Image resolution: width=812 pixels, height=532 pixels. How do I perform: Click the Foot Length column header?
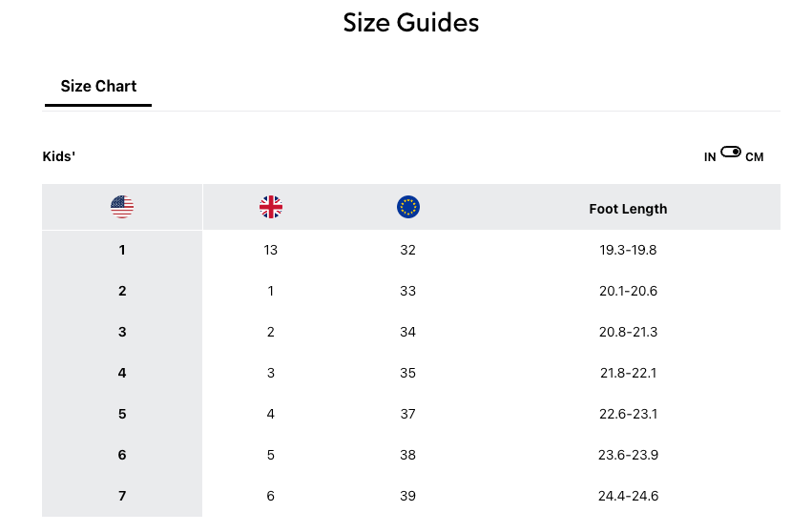point(628,209)
